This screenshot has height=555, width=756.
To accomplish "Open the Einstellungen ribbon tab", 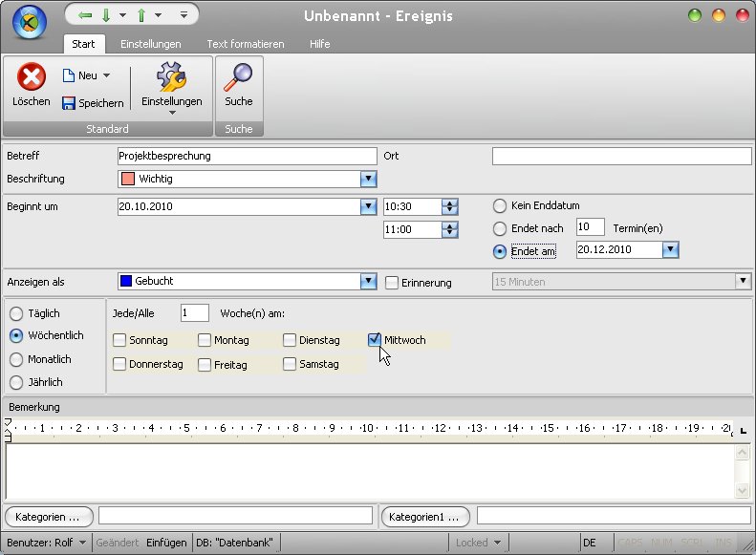I will coord(151,44).
